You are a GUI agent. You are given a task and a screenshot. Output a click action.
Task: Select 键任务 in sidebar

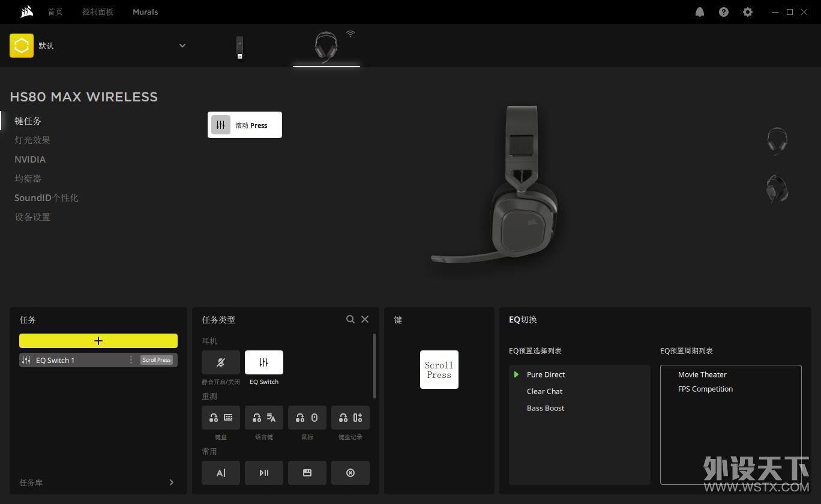[x=28, y=121]
